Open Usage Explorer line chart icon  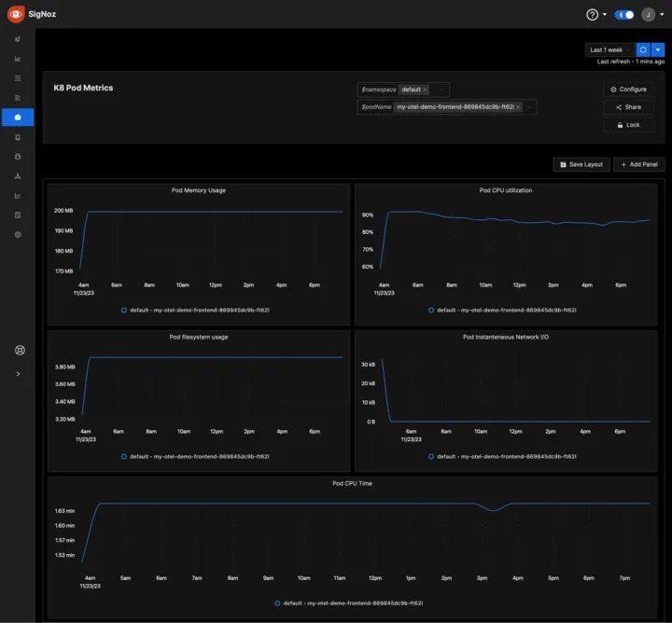[18, 196]
